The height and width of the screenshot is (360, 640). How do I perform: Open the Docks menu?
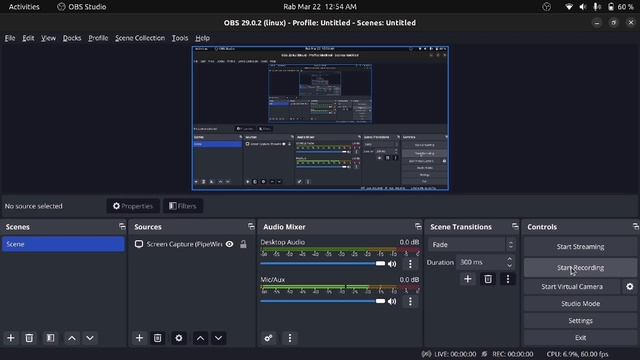point(72,38)
